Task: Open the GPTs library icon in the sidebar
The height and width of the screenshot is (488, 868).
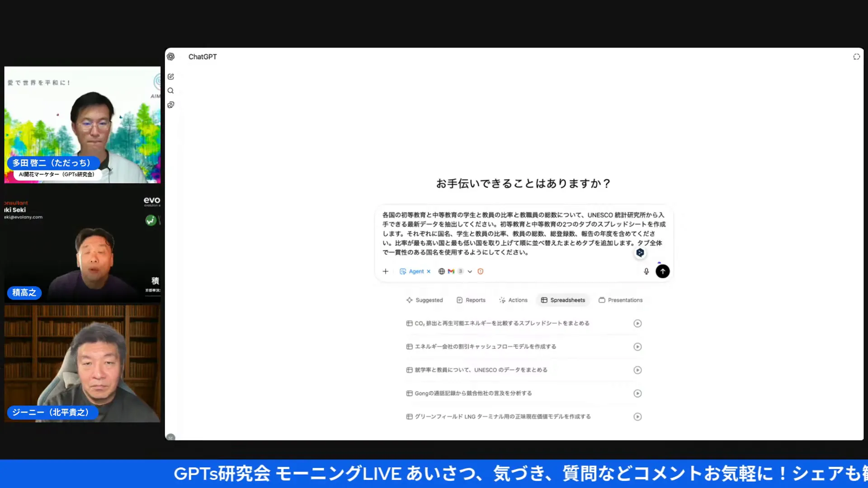Action: click(x=170, y=105)
